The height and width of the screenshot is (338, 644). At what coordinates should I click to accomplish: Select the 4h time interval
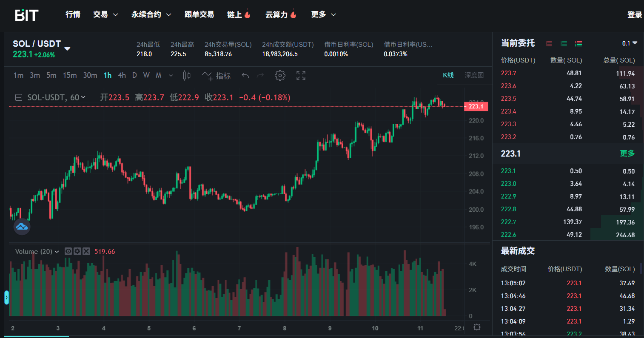point(122,75)
